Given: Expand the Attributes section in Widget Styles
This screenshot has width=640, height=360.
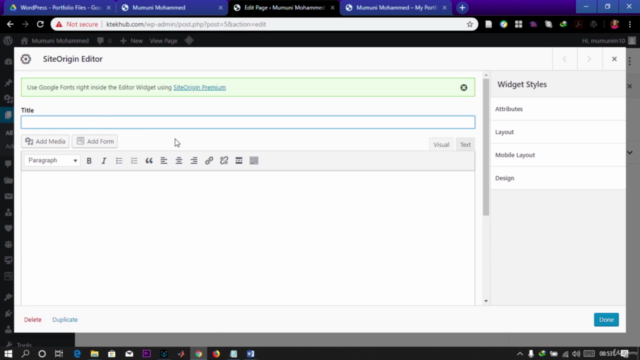Looking at the screenshot, I should tap(558, 109).
